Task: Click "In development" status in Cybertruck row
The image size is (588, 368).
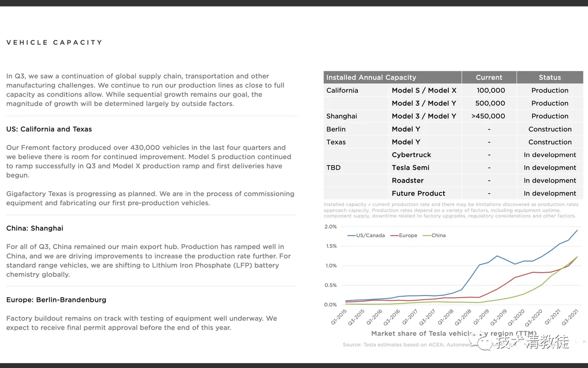Action: (x=550, y=155)
